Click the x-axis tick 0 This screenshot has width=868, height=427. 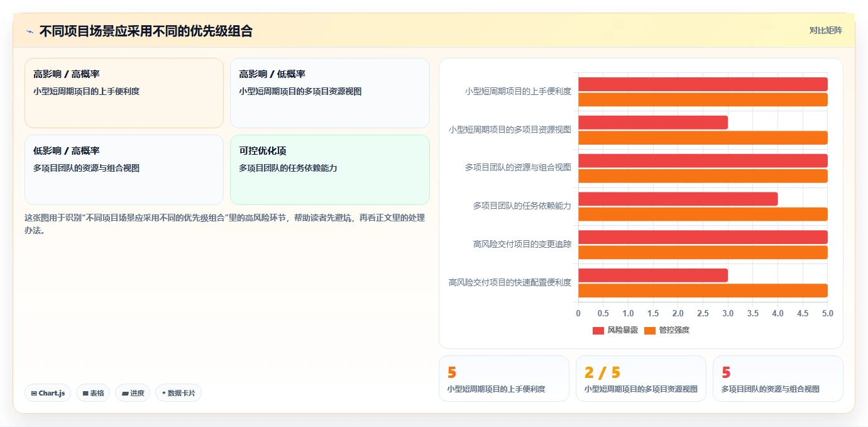(x=578, y=313)
